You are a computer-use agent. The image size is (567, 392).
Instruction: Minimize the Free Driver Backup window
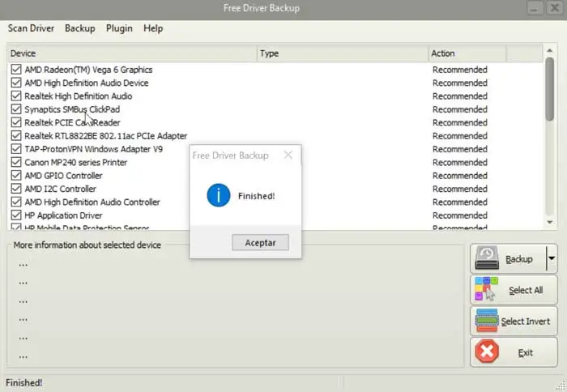tap(535, 8)
